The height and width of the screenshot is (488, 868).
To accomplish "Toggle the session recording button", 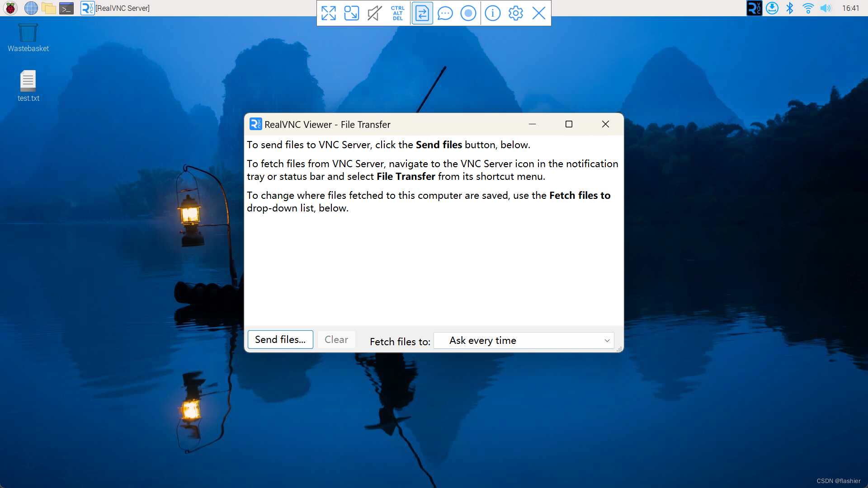I will [468, 13].
